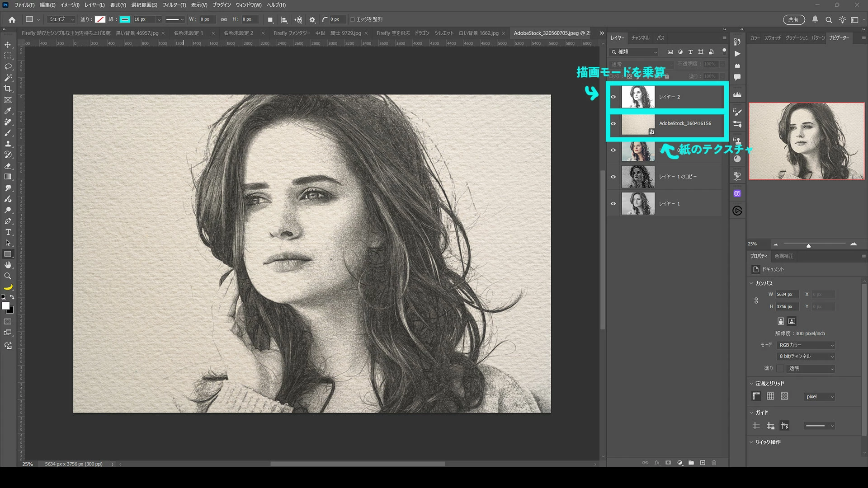Click the canvas width W input field
The image size is (868, 488).
787,295
